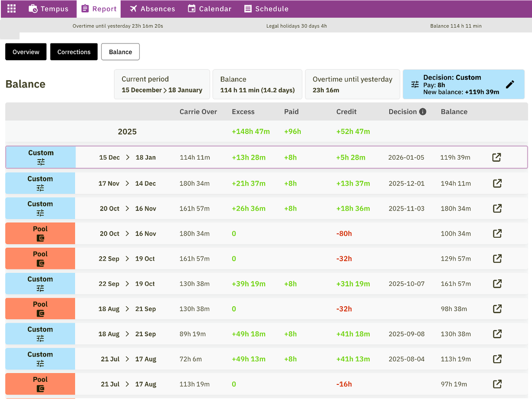This screenshot has width=532, height=399.
Task: Click the Excess column header
Action: (243, 112)
